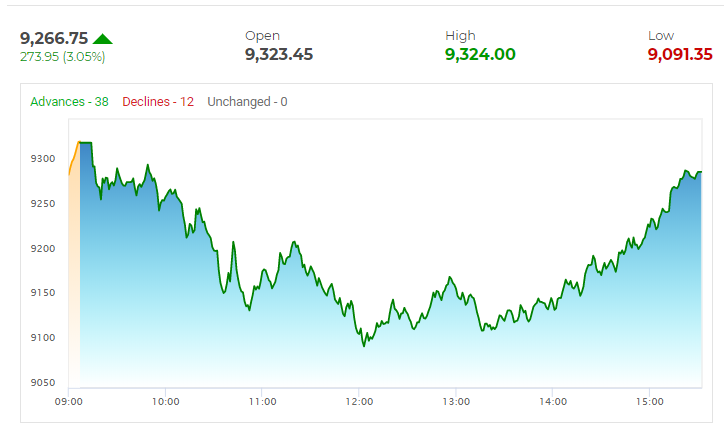
Task: Click the green up arrow icon
Action: [x=103, y=39]
